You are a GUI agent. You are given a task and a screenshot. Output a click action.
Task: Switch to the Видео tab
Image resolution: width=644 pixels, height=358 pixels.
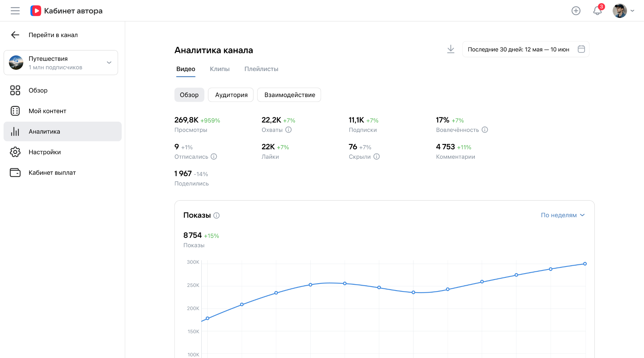[x=186, y=69]
